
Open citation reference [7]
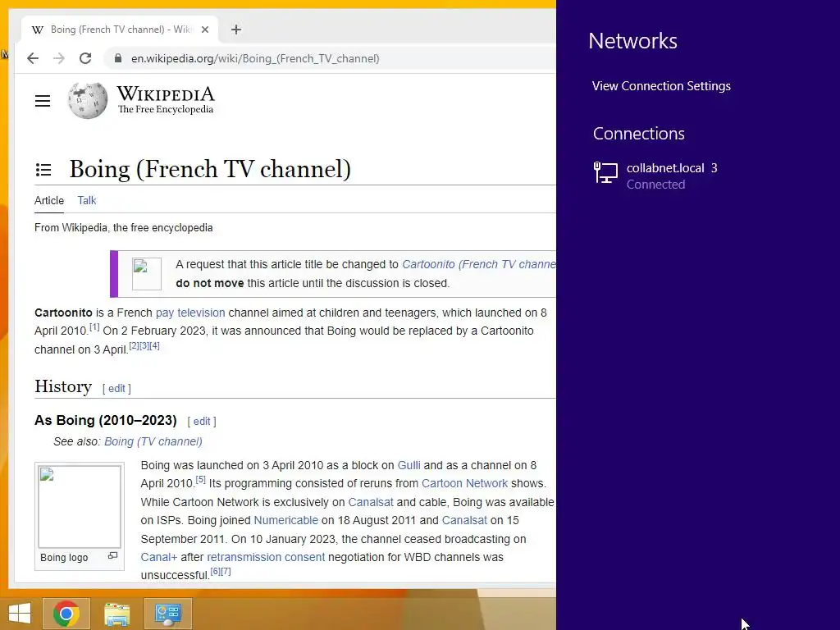(x=226, y=572)
